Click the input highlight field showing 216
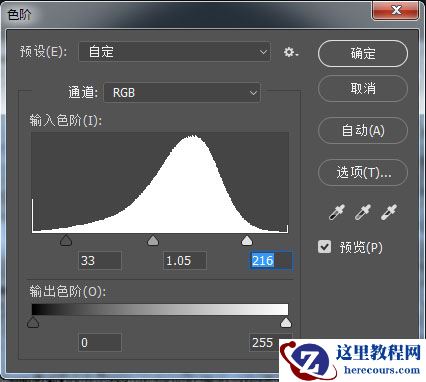The height and width of the screenshot is (382, 426). (x=271, y=260)
